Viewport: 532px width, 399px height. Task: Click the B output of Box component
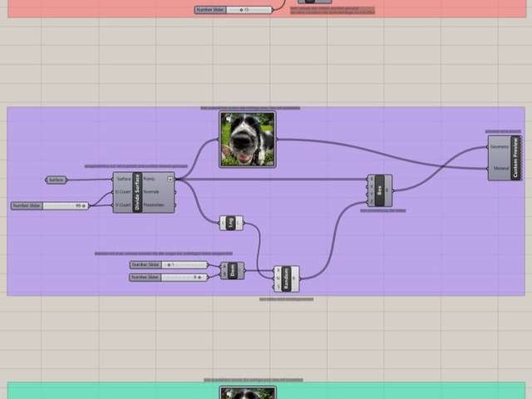click(387, 190)
